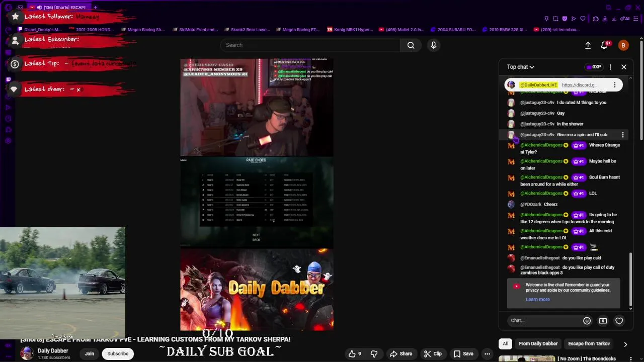The width and height of the screenshot is (644, 362).
Task: Select the All filter chip
Action: 505,344
